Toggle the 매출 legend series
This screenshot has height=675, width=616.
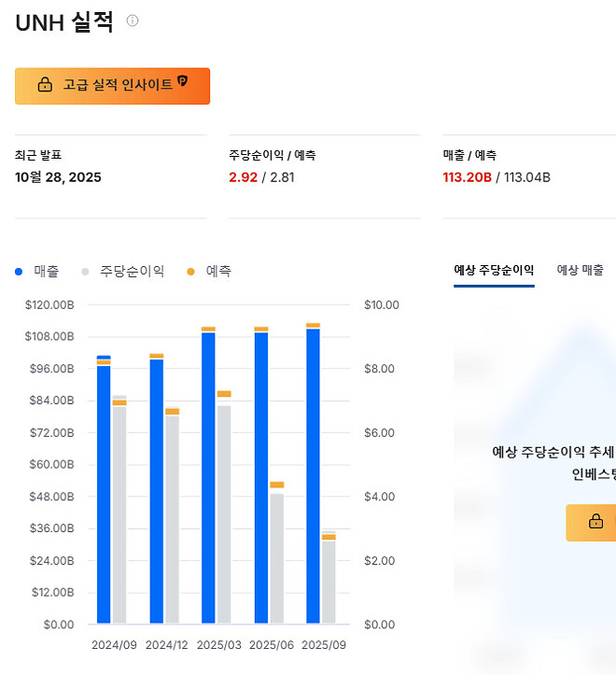(37, 271)
